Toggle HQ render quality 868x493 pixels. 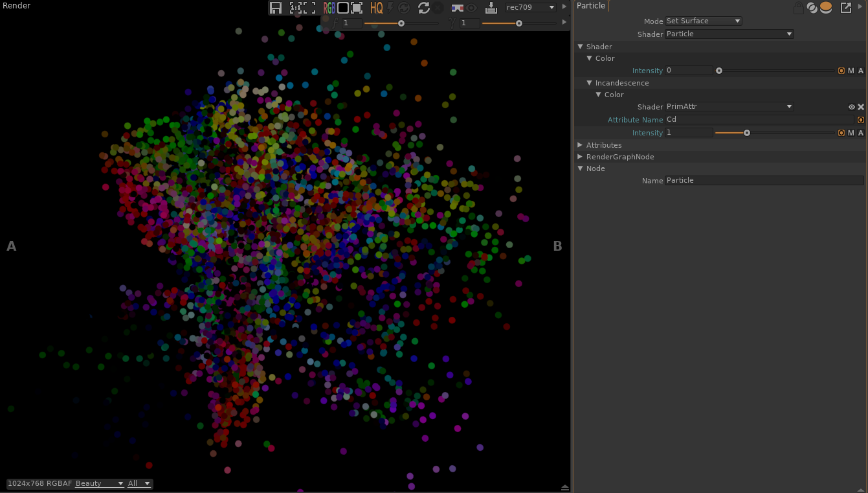[376, 8]
